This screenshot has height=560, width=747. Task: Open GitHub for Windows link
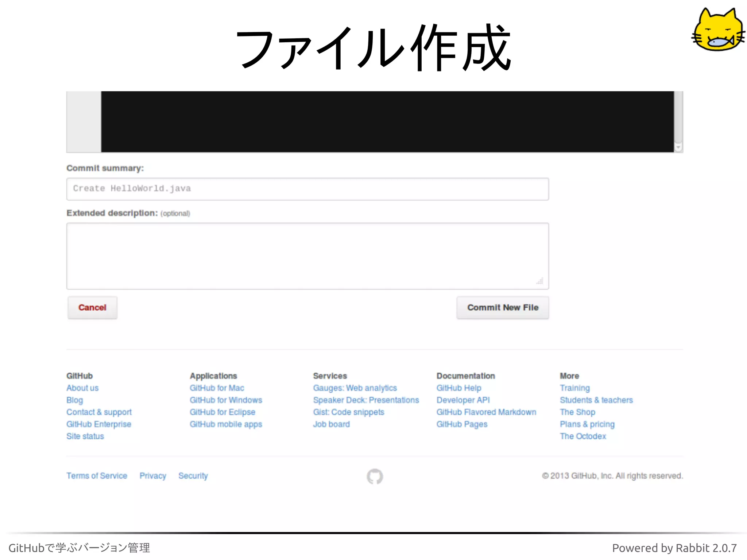226,400
